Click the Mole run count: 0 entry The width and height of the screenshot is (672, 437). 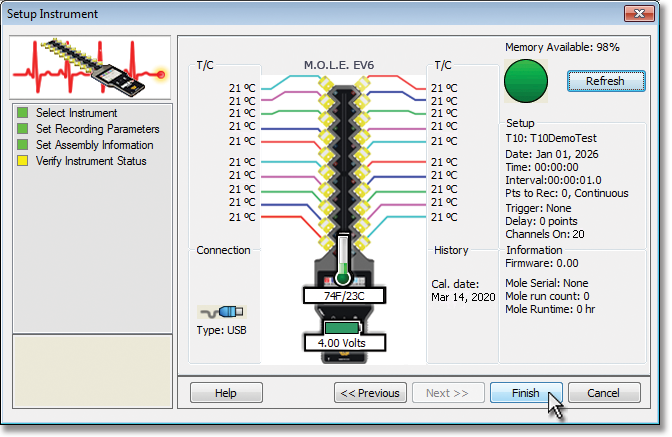(x=547, y=296)
